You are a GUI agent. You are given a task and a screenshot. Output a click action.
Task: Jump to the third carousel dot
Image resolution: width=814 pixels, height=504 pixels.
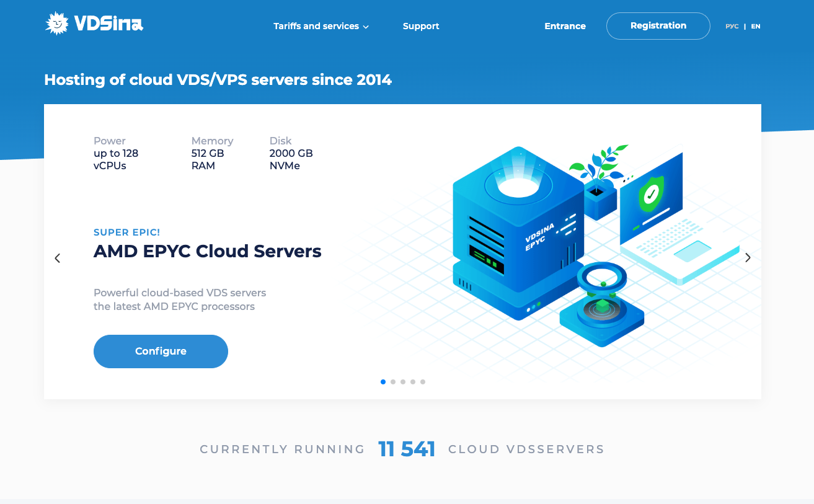[x=403, y=382]
